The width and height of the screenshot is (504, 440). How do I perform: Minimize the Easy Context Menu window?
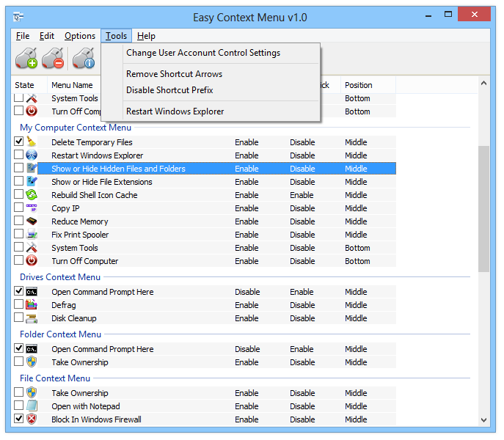(x=428, y=15)
